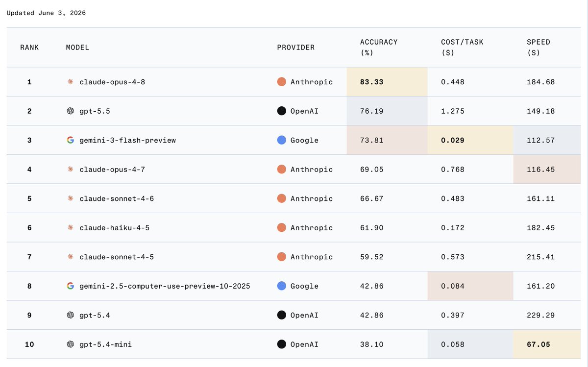588x367 pixels.
Task: Click the orange provider dot in rank 1 row
Action: click(x=282, y=82)
